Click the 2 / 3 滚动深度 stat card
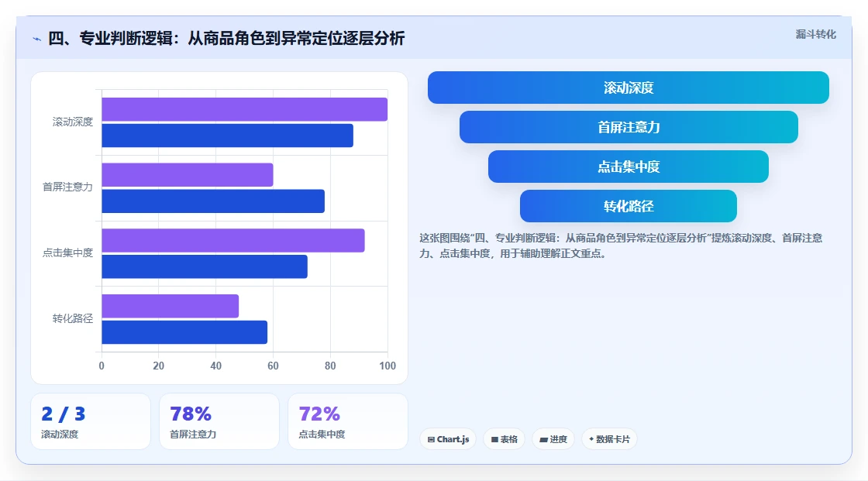The height and width of the screenshot is (481, 868). coord(91,422)
